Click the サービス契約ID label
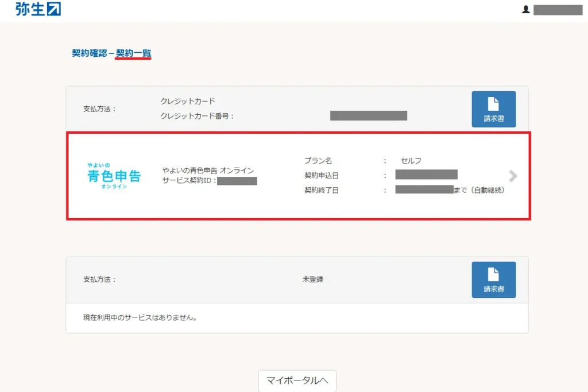This screenshot has height=392, width=588. coord(189,181)
